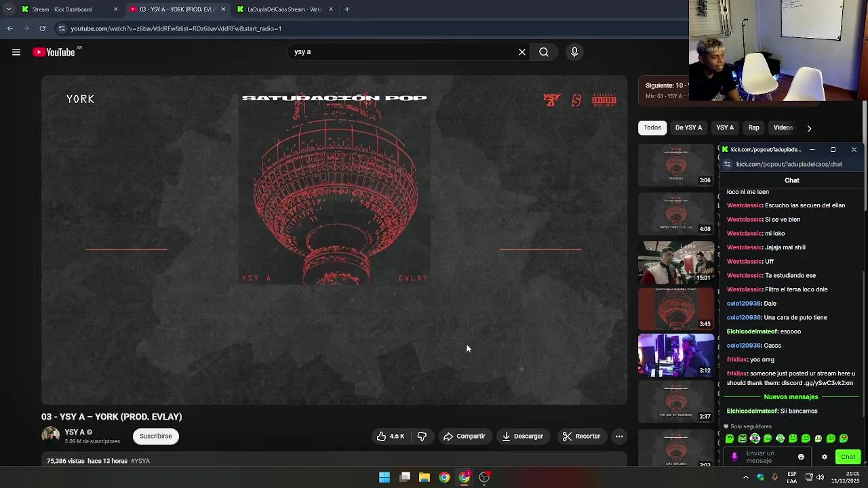
Task: Select the Rap filter chip
Action: click(753, 127)
